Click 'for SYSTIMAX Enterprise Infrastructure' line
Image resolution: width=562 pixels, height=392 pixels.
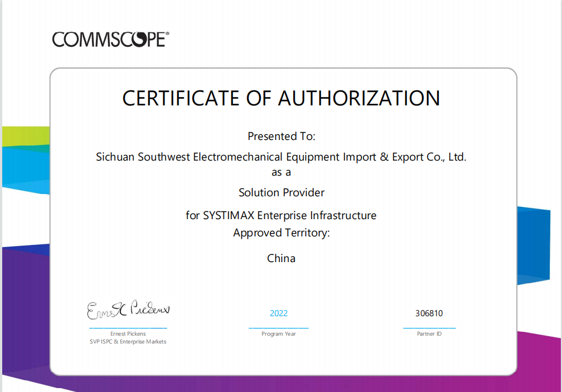coord(281,215)
